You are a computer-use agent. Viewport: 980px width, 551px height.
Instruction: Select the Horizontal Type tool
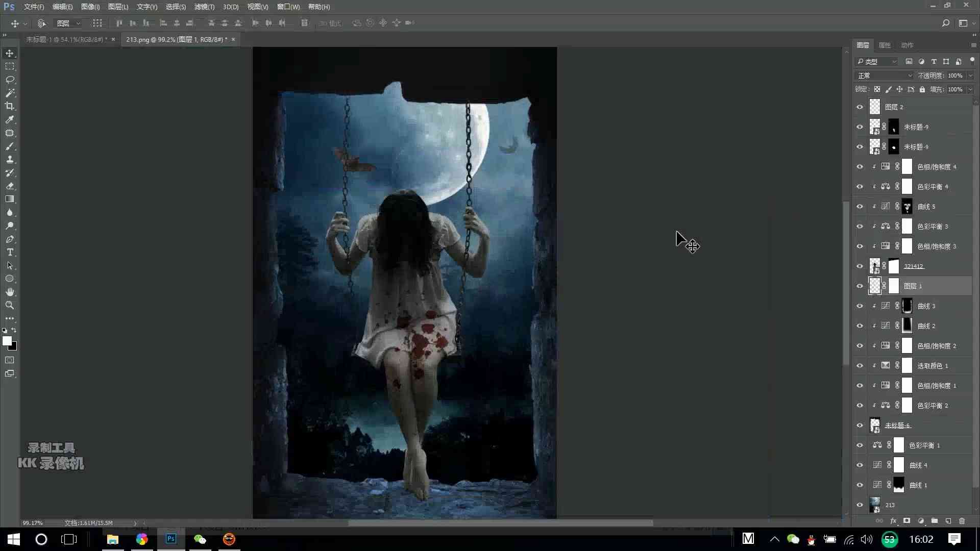tap(10, 253)
